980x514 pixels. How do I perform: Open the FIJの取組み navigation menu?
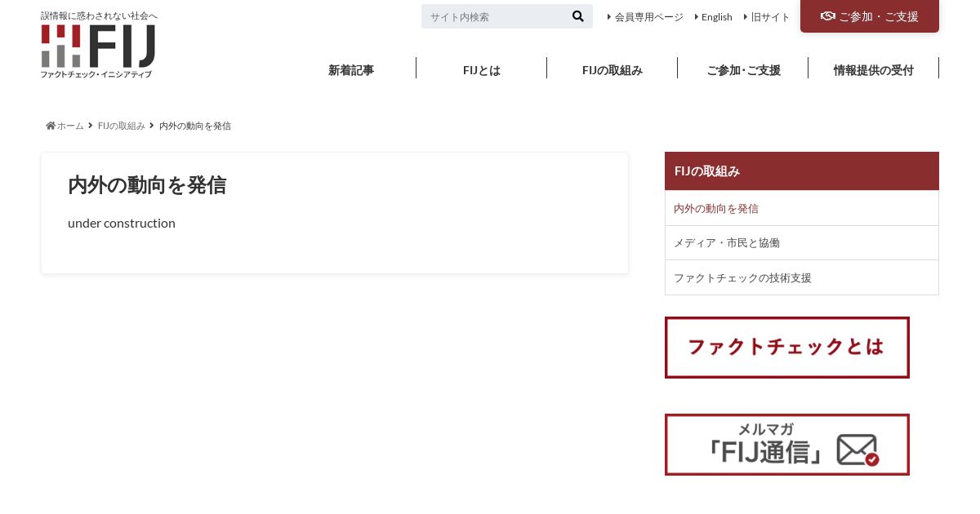(x=612, y=70)
